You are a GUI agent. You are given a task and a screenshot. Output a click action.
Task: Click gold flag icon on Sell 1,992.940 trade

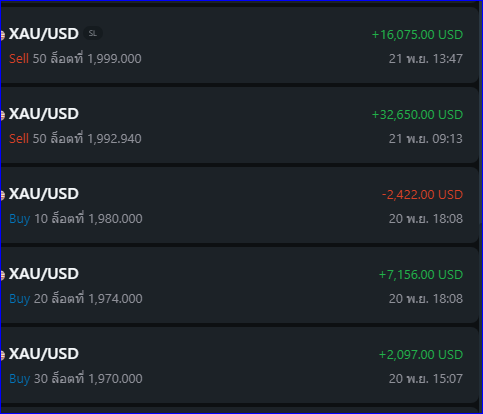click(x=2, y=115)
